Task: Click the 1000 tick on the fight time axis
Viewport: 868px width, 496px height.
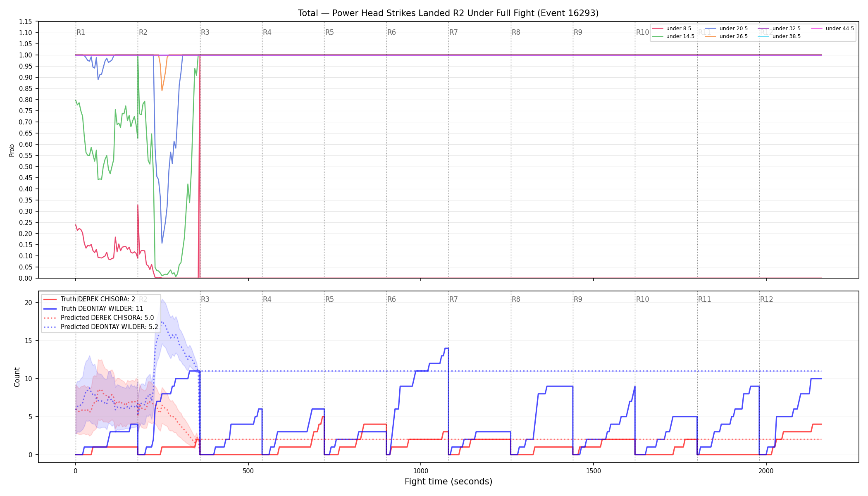Action: [421, 471]
